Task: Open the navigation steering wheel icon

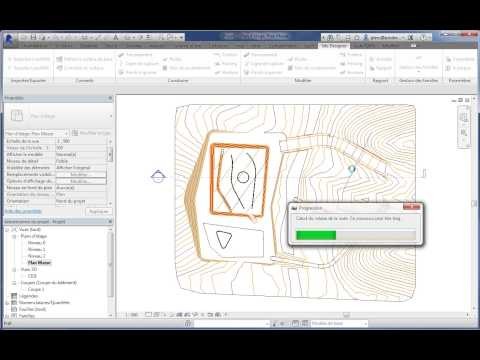Action: 464,117
